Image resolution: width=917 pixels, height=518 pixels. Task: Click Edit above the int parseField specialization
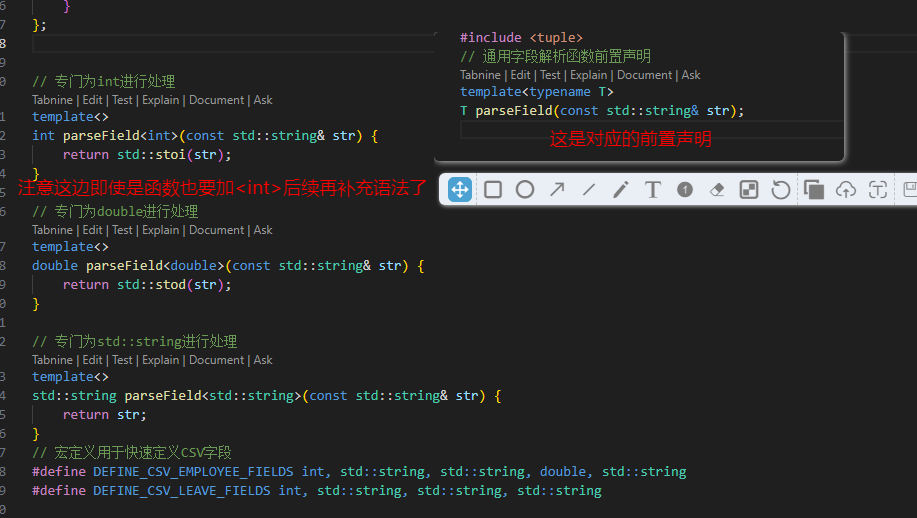92,100
